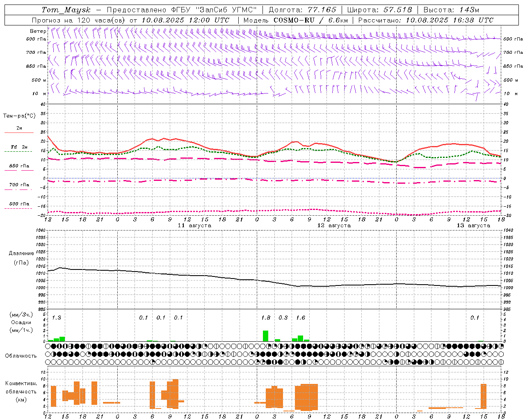Click the pink dash-dot 700 гПа legend line
The width and height of the screenshot is (525, 420).
pos(19,189)
